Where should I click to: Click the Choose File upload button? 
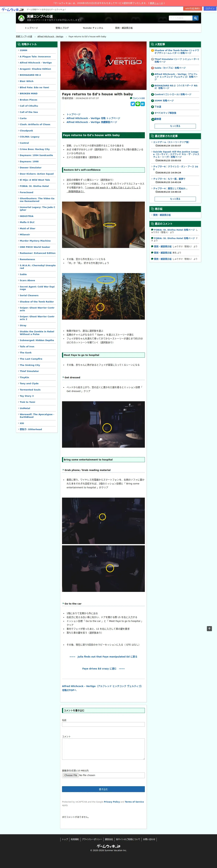(70, 775)
